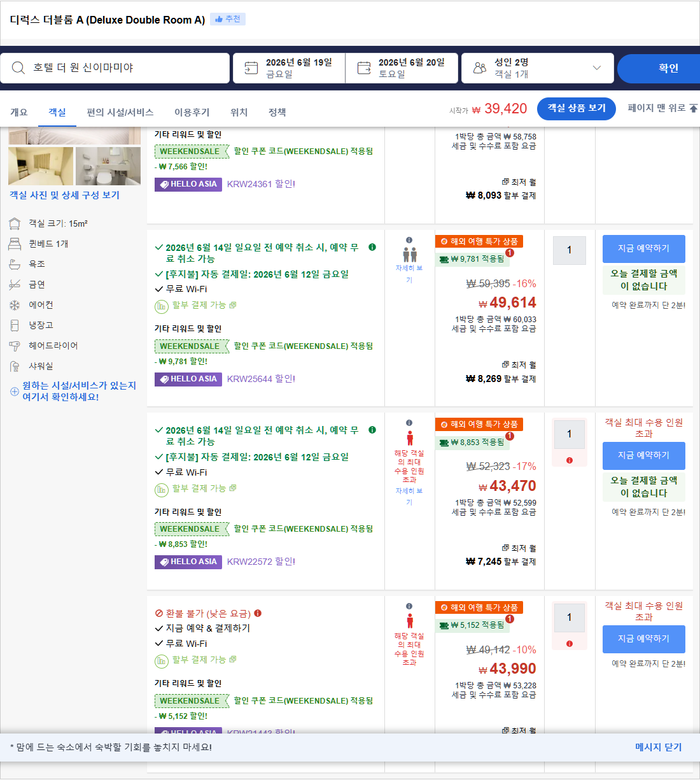The width and height of the screenshot is (700, 780).
Task: Click the shower 샤워실 icon
Action: coord(15,366)
